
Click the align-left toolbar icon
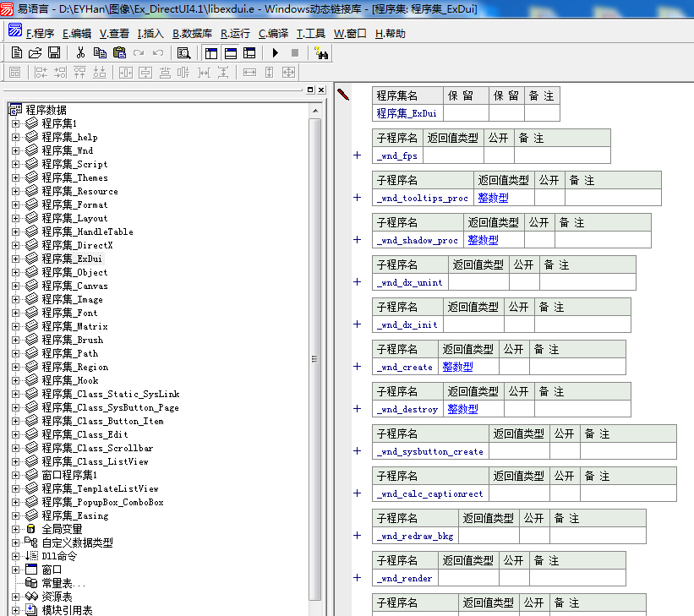[x=41, y=72]
